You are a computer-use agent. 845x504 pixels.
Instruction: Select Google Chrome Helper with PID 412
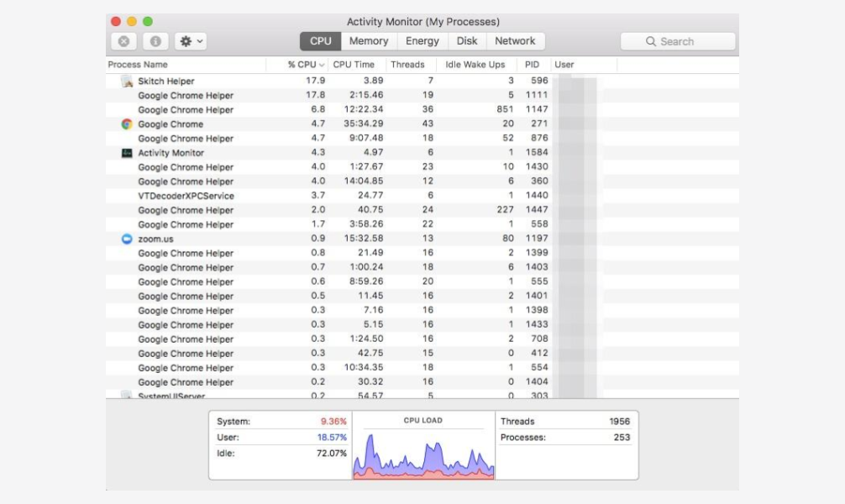point(422,353)
